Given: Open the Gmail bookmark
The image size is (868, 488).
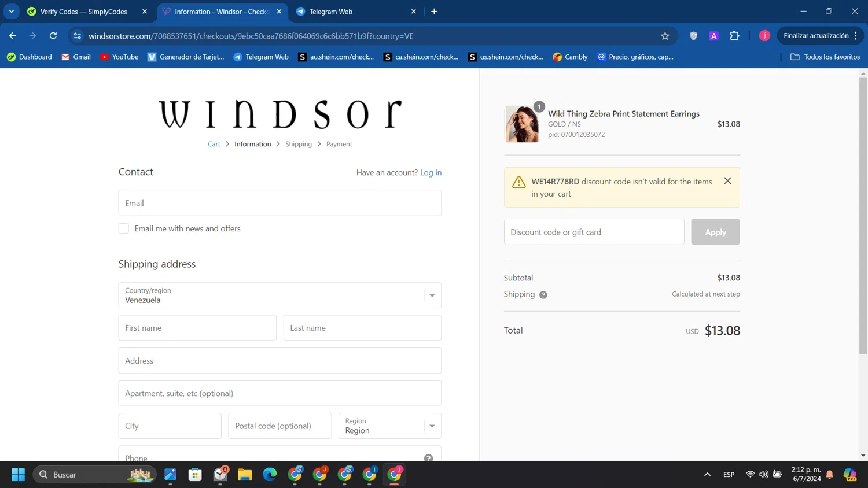Looking at the screenshot, I should tap(76, 57).
